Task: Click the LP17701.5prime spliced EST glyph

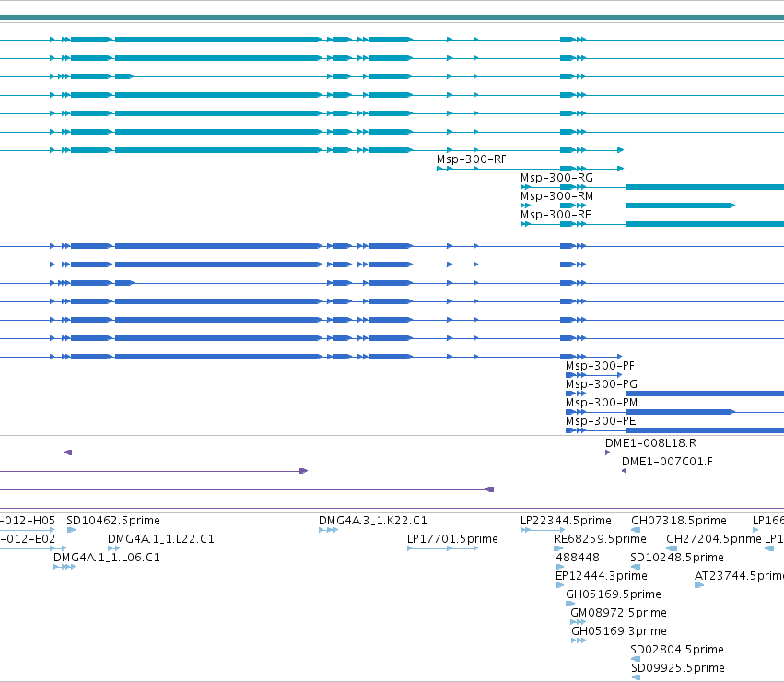Action: [x=442, y=548]
